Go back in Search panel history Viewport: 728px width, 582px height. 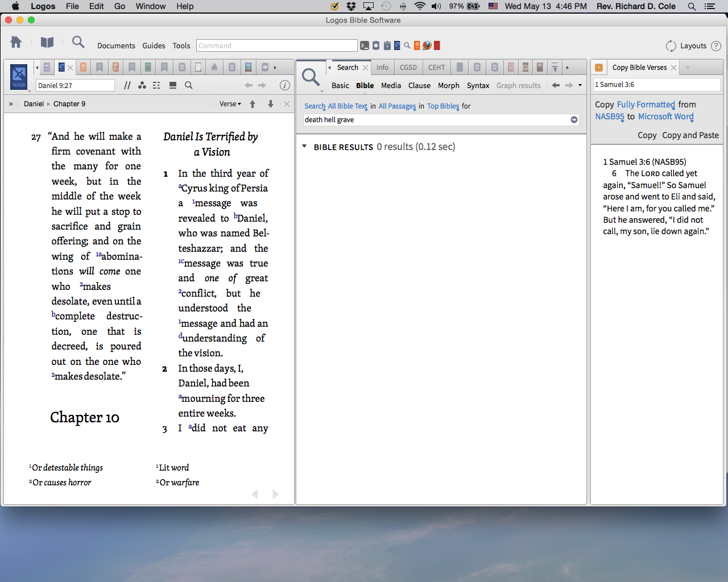point(556,85)
